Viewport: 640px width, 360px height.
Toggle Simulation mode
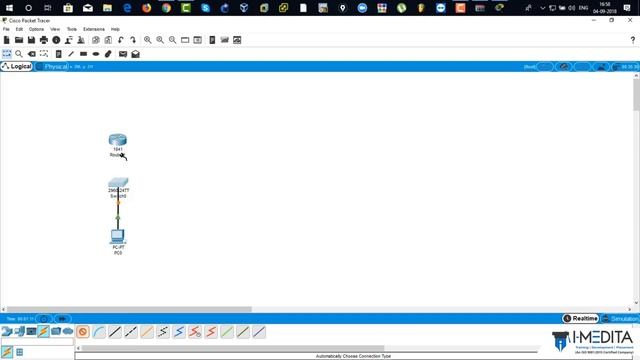click(620, 318)
